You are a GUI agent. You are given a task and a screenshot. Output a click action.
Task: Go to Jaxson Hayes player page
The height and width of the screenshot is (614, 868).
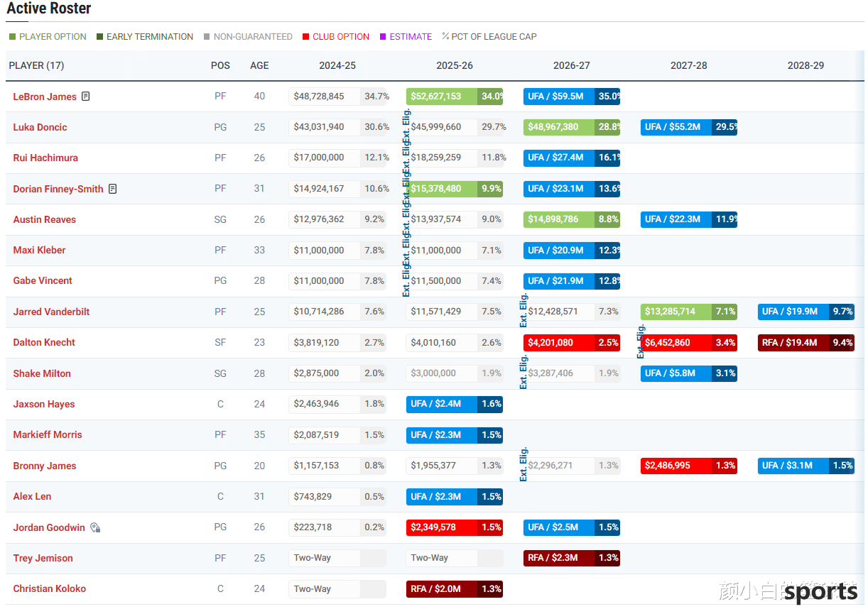click(44, 404)
